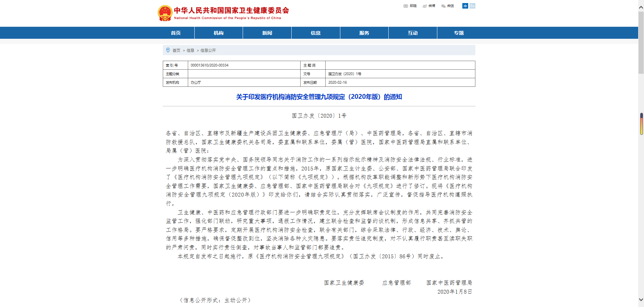
Task: Go to the 互动 navigation section
Action: (x=413, y=33)
